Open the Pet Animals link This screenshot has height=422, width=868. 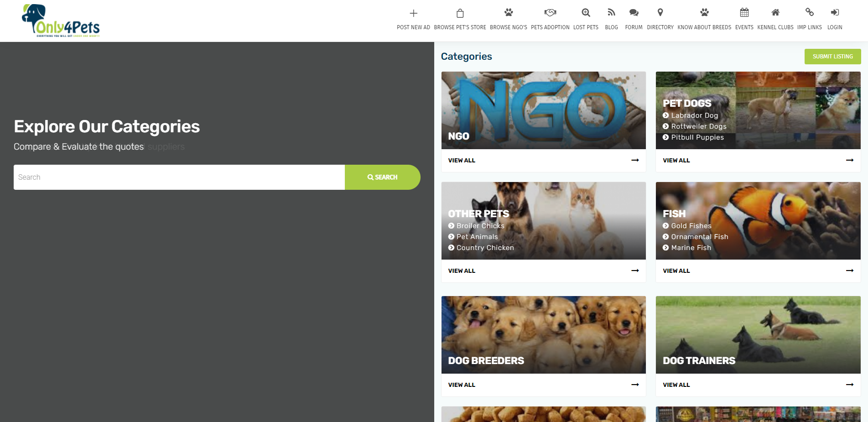tap(477, 237)
